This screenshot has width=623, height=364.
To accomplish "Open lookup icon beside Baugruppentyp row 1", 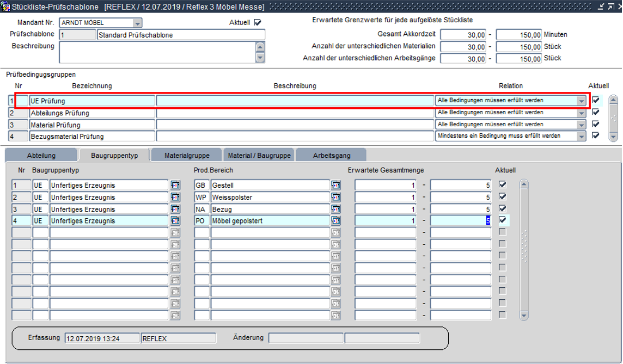I will [175, 186].
